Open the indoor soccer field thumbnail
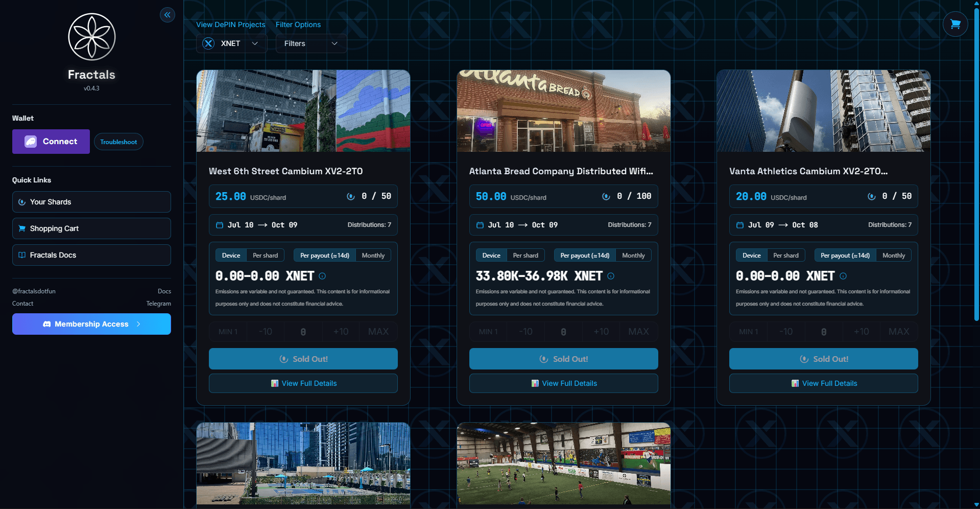The width and height of the screenshot is (980, 509). point(564,464)
